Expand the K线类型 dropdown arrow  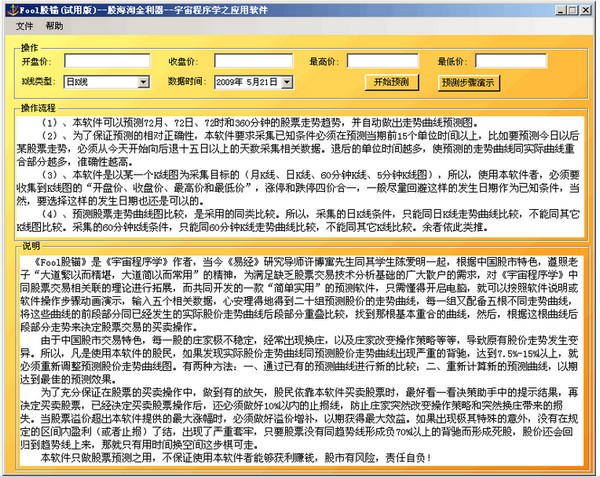143,82
